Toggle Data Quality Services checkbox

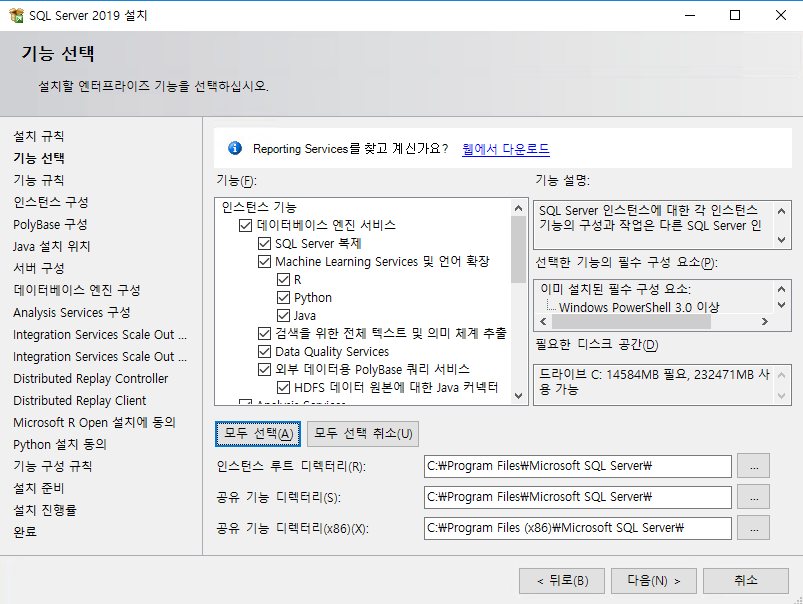click(264, 351)
